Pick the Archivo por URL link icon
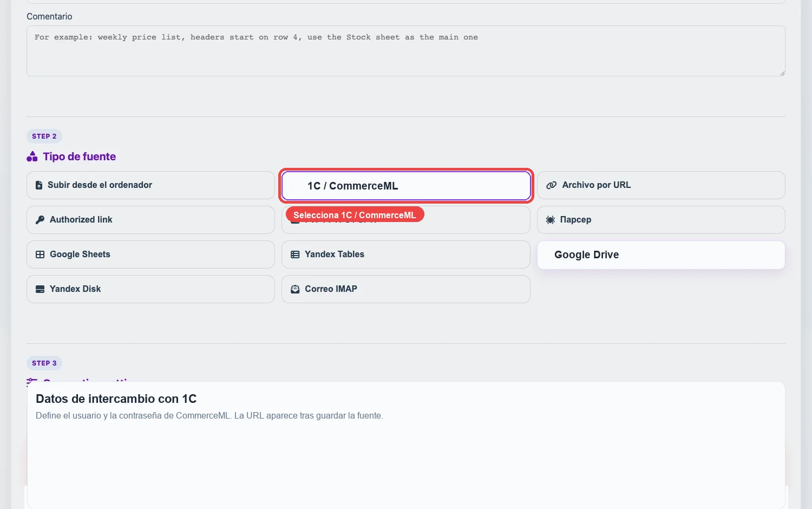Image resolution: width=812 pixels, height=509 pixels. 552,185
